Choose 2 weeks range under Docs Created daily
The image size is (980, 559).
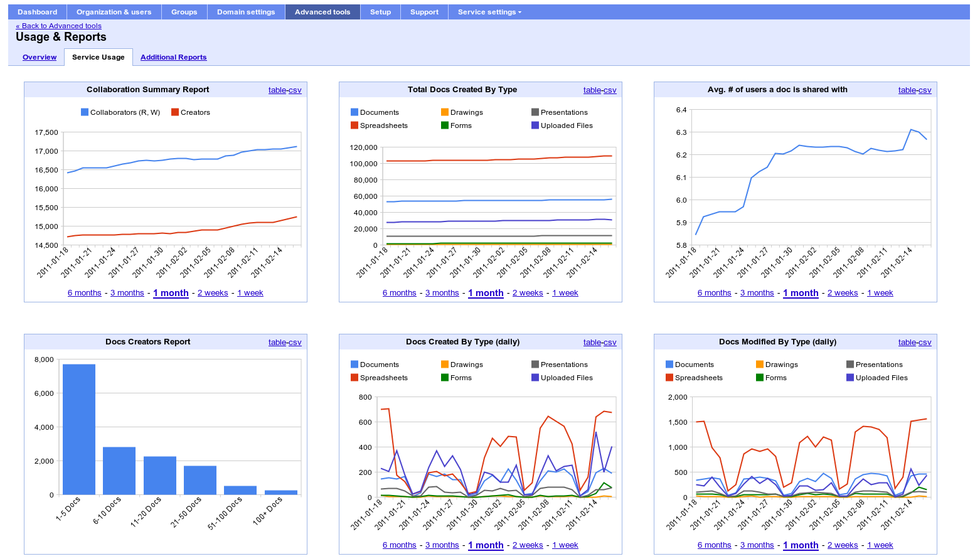(x=528, y=545)
